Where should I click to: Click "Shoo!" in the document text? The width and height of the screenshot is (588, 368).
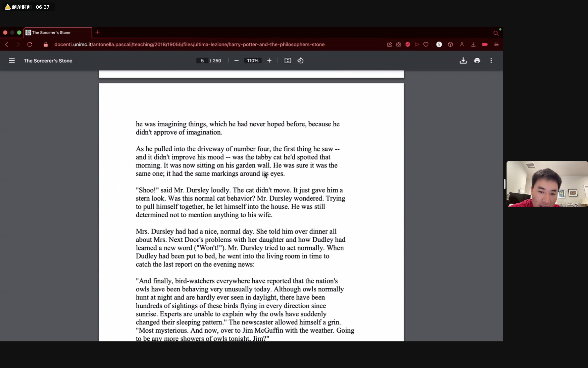click(147, 190)
